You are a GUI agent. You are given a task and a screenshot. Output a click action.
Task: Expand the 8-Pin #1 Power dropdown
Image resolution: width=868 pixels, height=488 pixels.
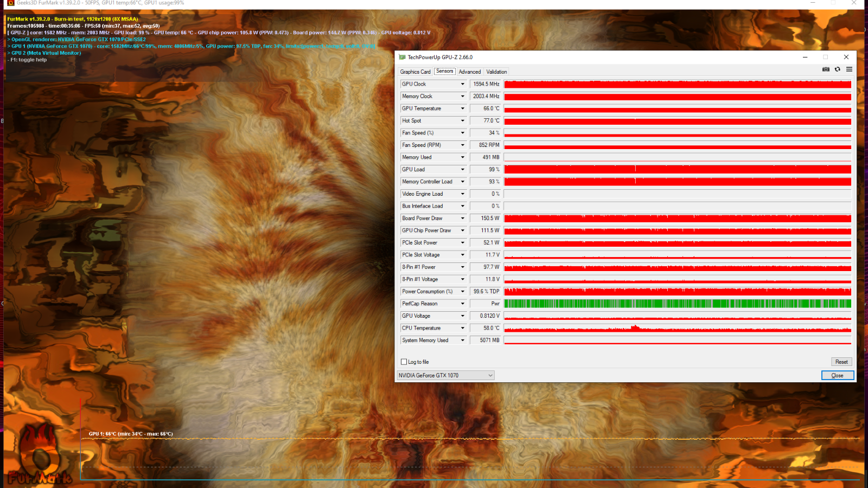(463, 267)
